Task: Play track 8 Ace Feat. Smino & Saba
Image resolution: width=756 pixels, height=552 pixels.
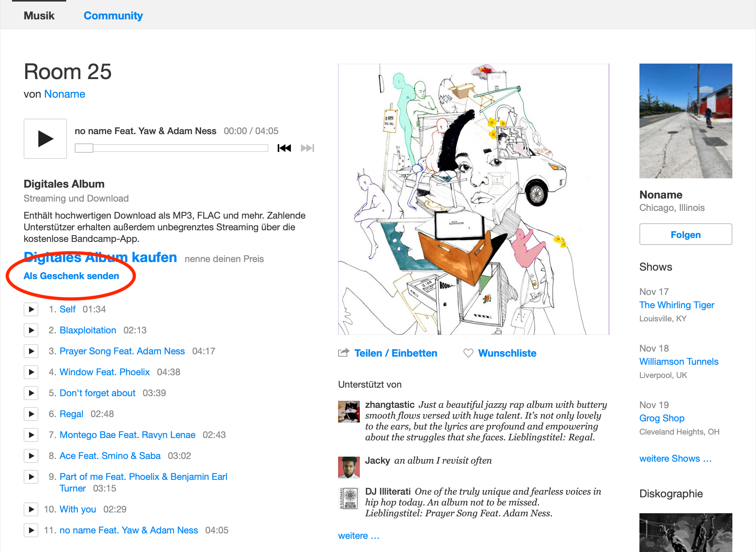Action: tap(31, 456)
